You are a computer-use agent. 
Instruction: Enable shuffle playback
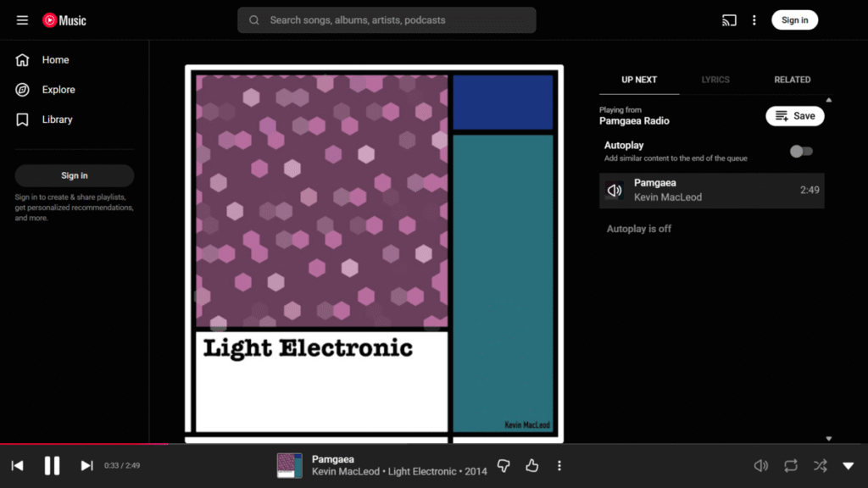[x=820, y=465]
